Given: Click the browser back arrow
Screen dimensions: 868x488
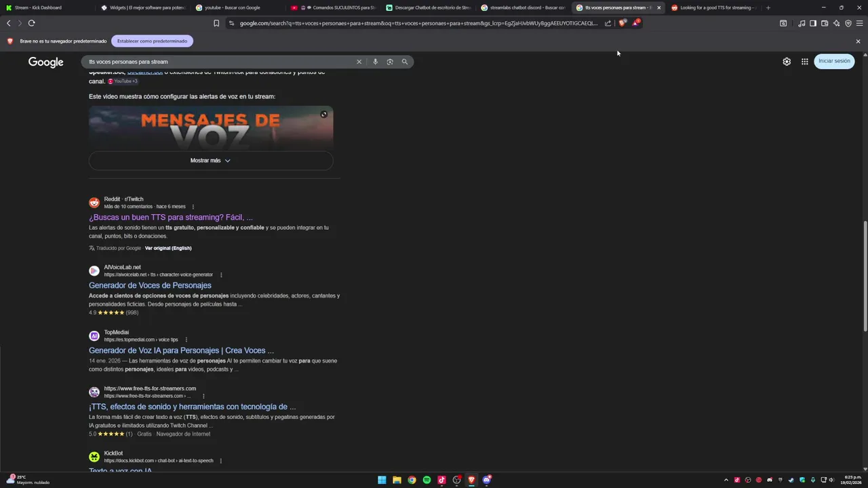Looking at the screenshot, I should click(x=9, y=23).
